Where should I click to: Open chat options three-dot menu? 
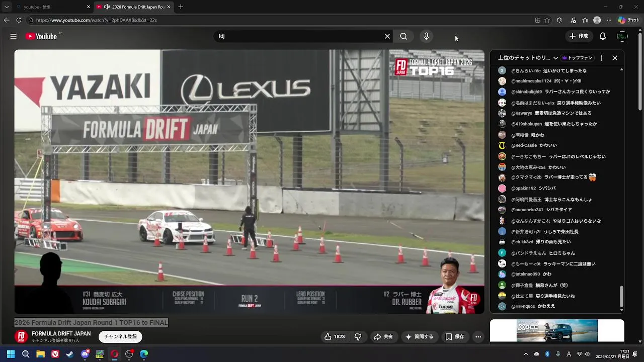[x=601, y=58]
